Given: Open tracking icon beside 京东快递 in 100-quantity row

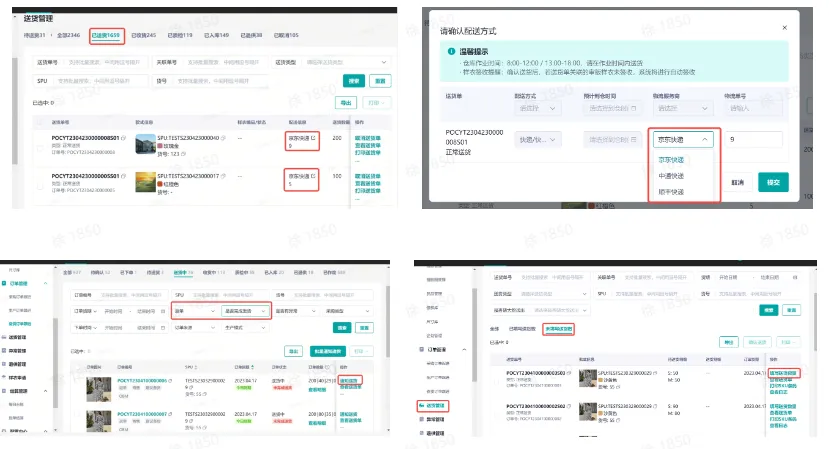Looking at the screenshot, I should coord(313,176).
